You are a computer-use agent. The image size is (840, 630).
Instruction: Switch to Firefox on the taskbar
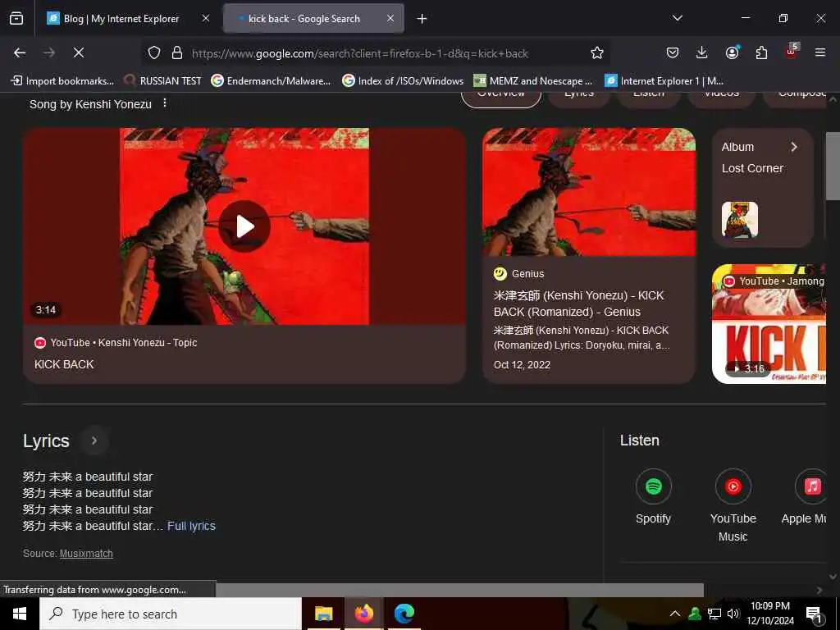pyautogui.click(x=363, y=614)
